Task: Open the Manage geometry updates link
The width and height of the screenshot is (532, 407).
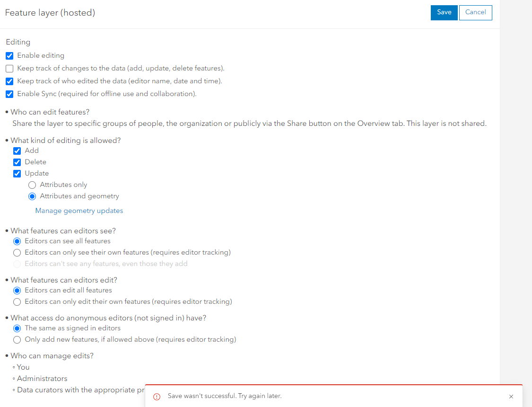Action: (x=79, y=211)
